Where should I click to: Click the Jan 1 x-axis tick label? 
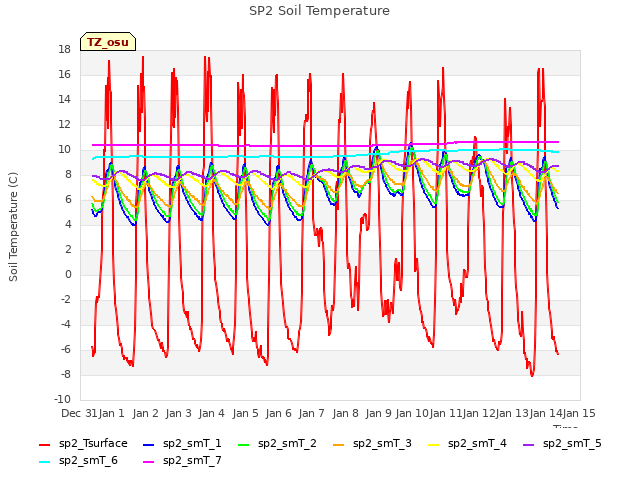point(112,413)
